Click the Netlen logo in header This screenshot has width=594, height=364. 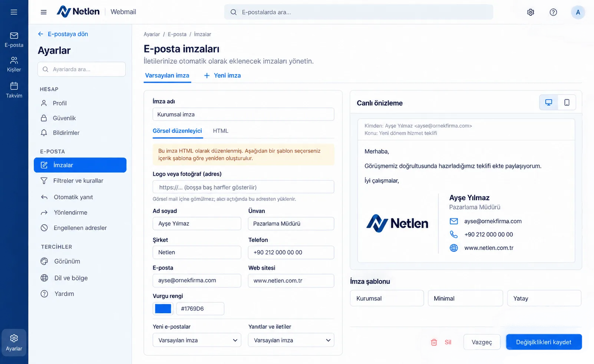click(x=78, y=12)
